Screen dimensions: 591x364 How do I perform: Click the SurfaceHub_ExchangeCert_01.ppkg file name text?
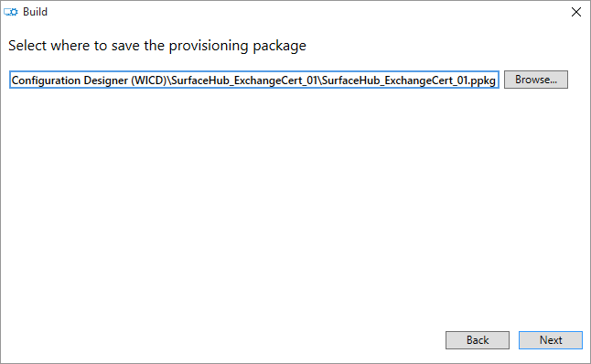409,80
